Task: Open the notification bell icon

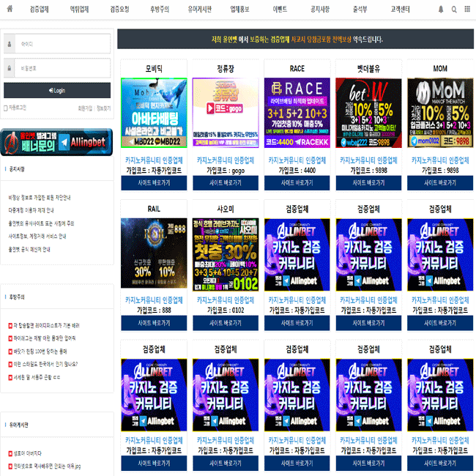Action: [x=441, y=10]
